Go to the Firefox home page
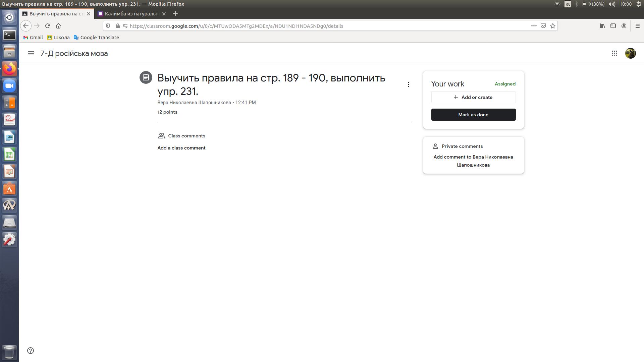Viewport: 644px width, 362px height. (x=58, y=26)
